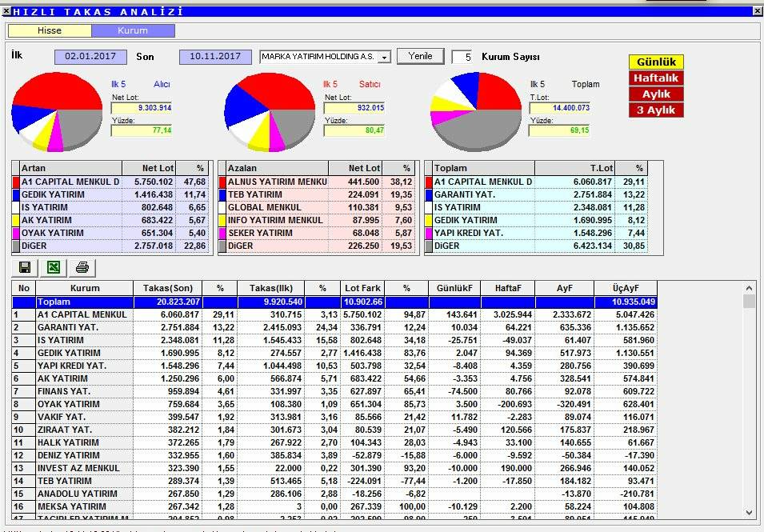Viewport: 764px width, 532px height.
Task: Export the table with the Excel icon
Action: [54, 267]
